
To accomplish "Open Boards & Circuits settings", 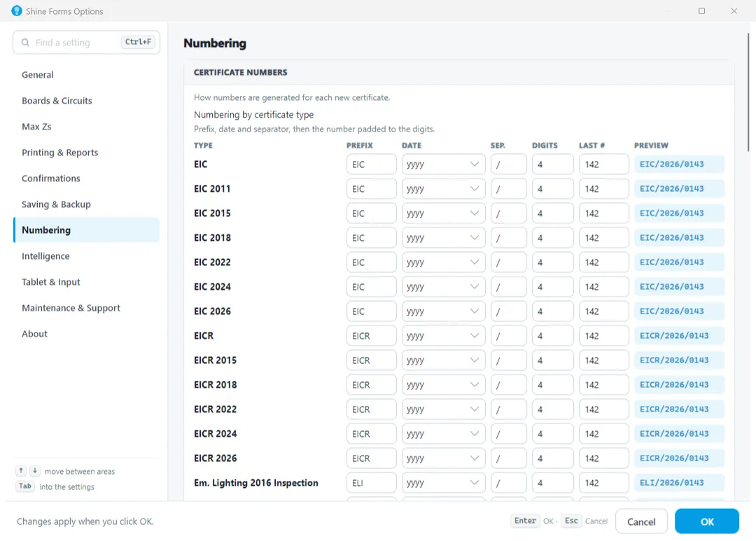I will point(86,101).
